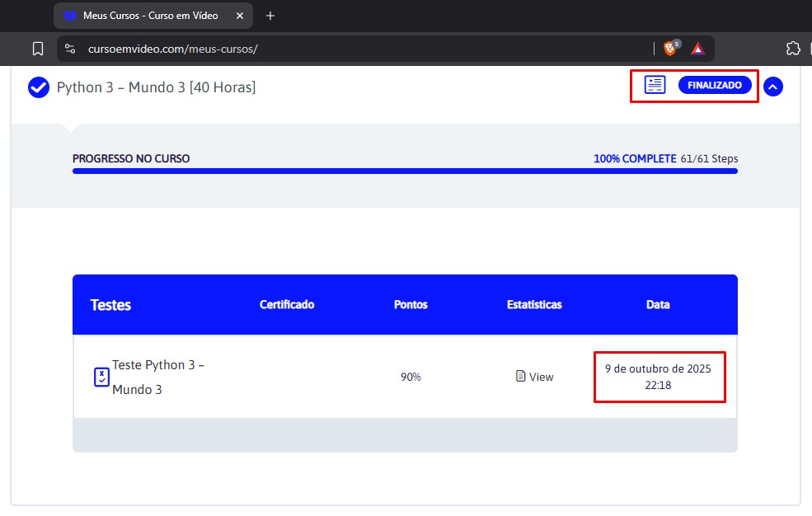Click the 61/61 Steps label
Viewport: 812px width, 516px height.
(x=709, y=159)
